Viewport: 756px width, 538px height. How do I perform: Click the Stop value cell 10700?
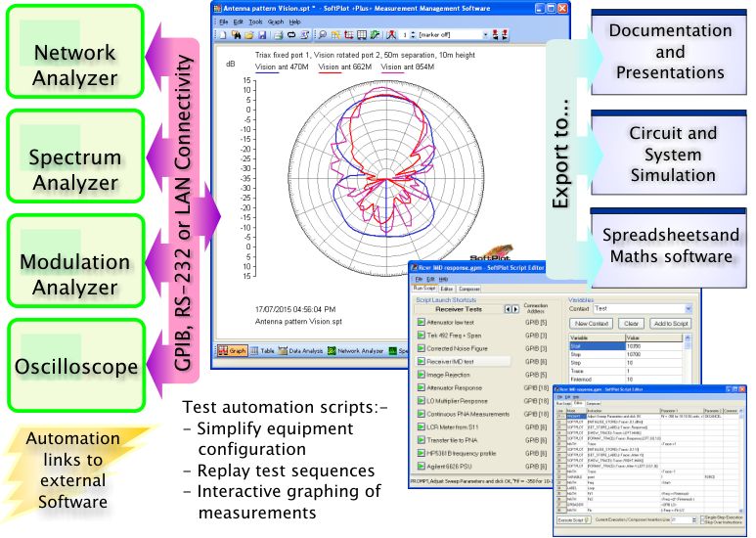pos(654,354)
